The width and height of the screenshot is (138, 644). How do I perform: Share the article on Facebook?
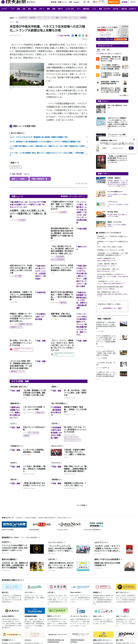point(73,36)
